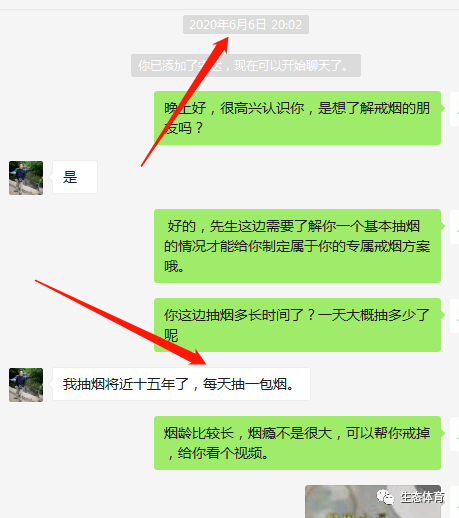
Task: Click the red arrow pointing at the timestamp
Action: 185,101
